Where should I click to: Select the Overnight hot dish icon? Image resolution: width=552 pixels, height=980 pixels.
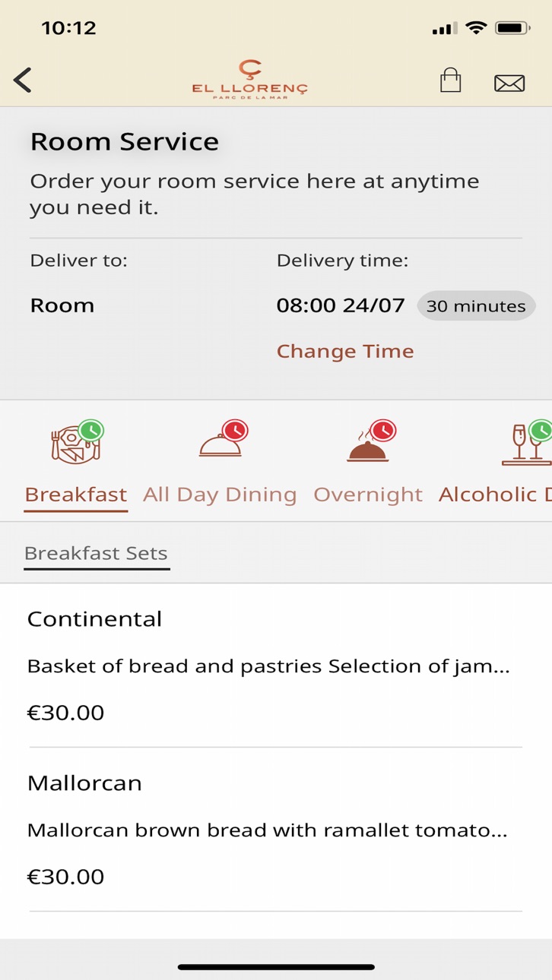[371, 441]
